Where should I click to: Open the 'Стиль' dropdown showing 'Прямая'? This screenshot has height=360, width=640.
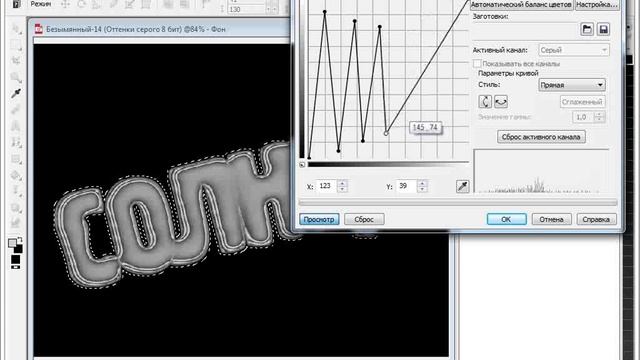(572, 85)
